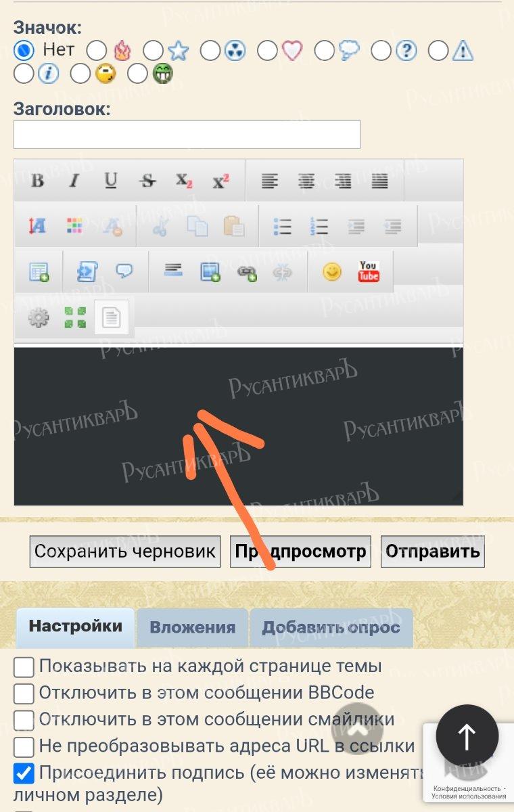Insert a bulleted list

282,227
